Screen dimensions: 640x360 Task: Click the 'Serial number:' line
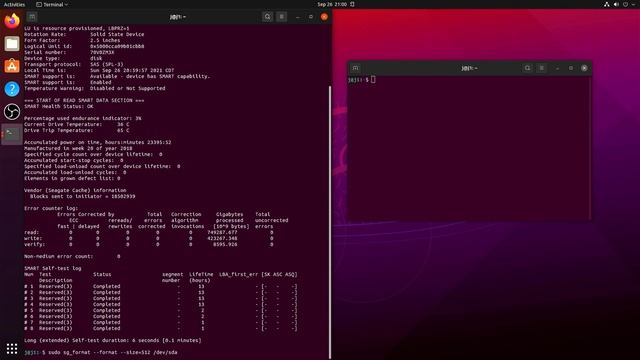click(69, 52)
